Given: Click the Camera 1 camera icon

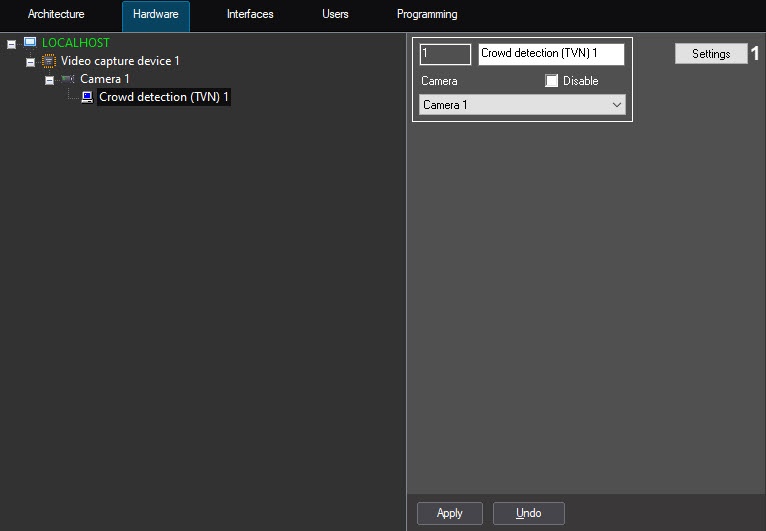Looking at the screenshot, I should (x=68, y=79).
